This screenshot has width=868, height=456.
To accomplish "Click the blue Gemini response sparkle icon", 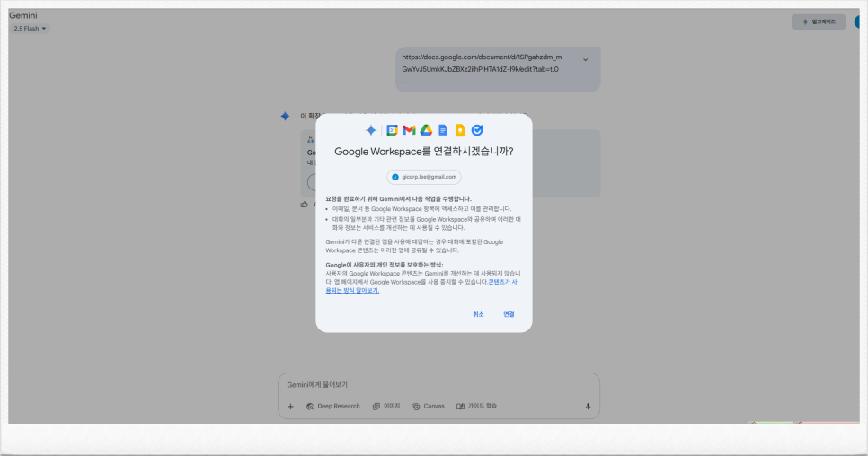I will [x=285, y=116].
